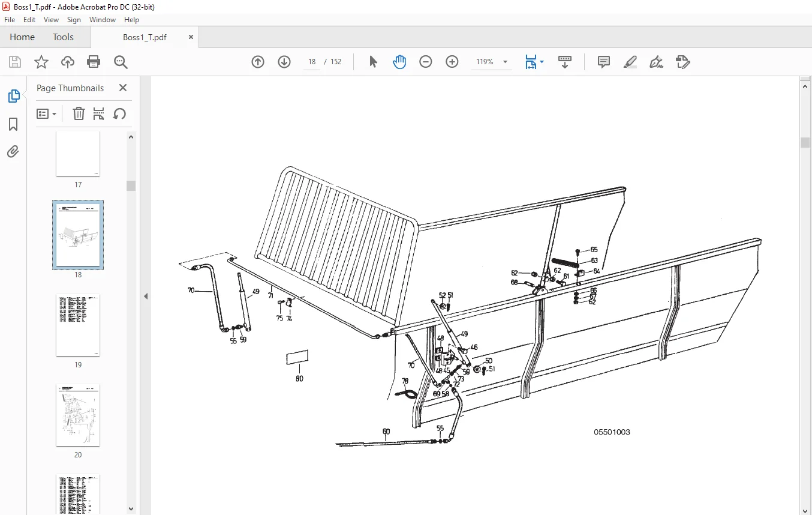Activate the Hand pan tool
Image resolution: width=812 pixels, height=515 pixels.
point(399,62)
